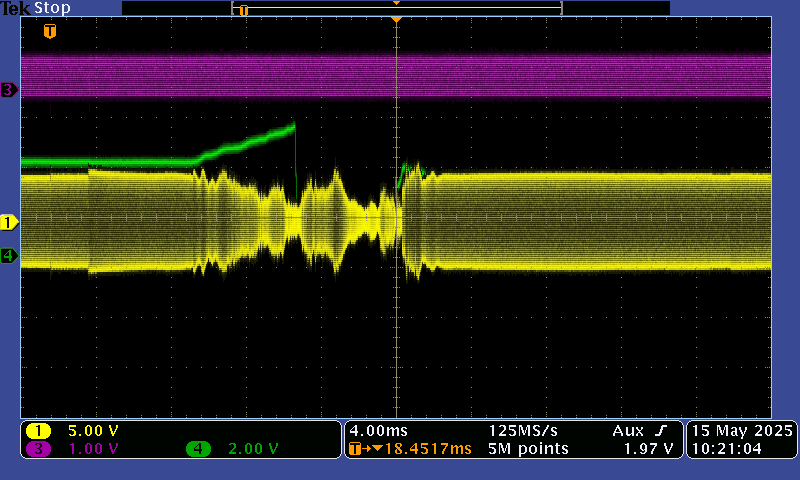Toggle the channel 1 badge showing 5.00 V
This screenshot has width=800, height=480.
[39, 431]
